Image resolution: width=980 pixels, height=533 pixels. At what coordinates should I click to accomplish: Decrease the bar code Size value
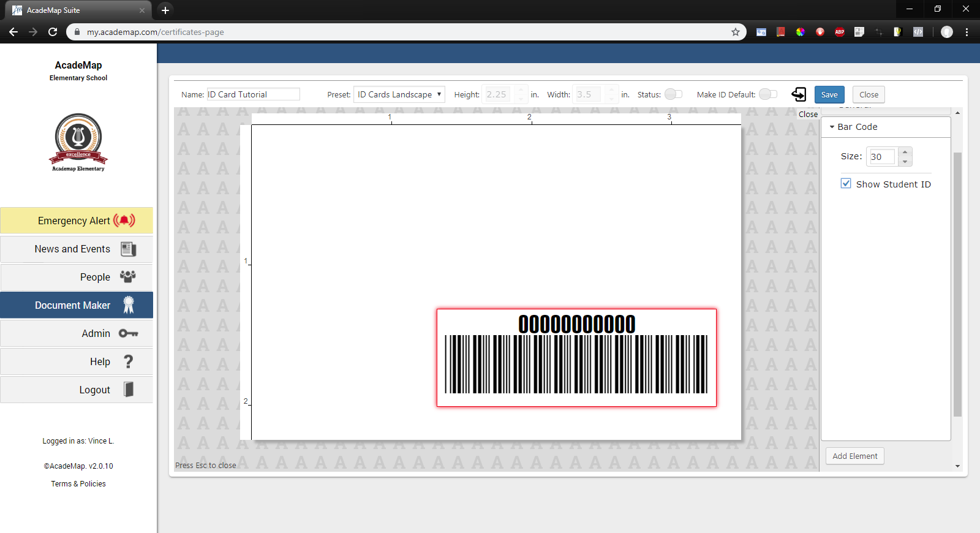tap(905, 161)
